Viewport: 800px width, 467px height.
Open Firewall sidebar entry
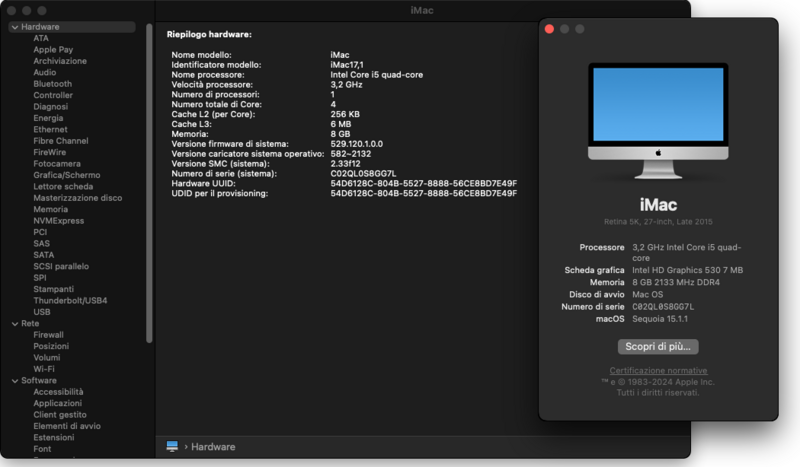(x=48, y=335)
